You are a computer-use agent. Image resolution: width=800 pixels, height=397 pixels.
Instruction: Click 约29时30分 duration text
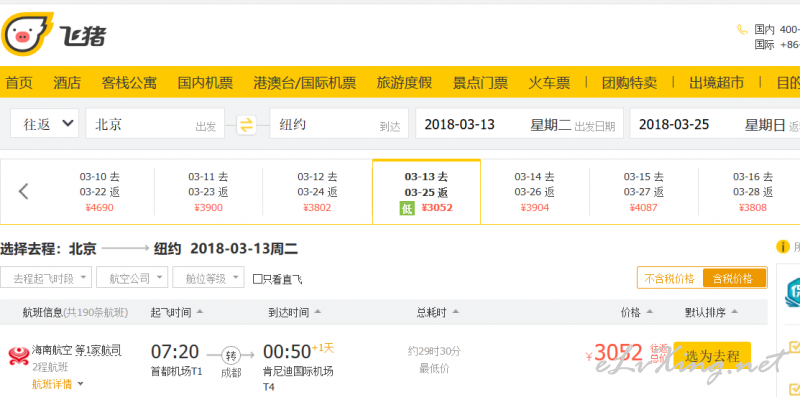[x=434, y=351]
